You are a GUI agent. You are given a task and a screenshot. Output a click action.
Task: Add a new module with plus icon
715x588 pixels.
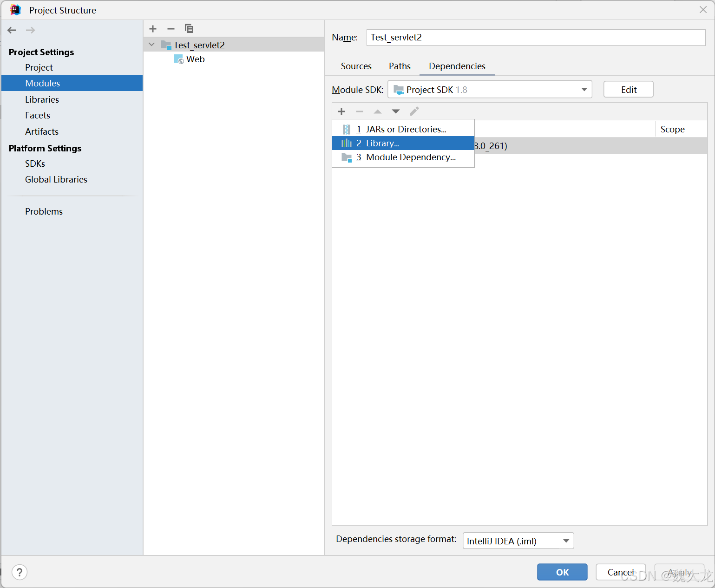(153, 29)
